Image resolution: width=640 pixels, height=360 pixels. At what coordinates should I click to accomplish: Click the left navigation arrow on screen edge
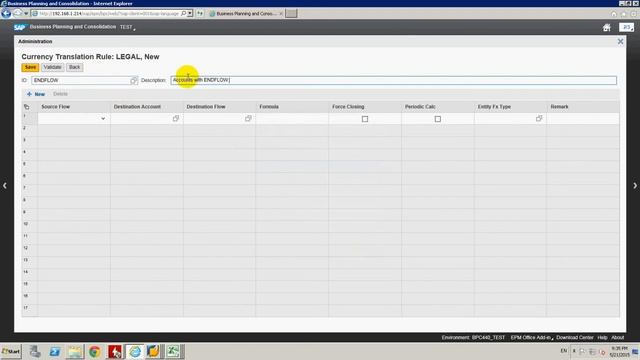click(5, 186)
